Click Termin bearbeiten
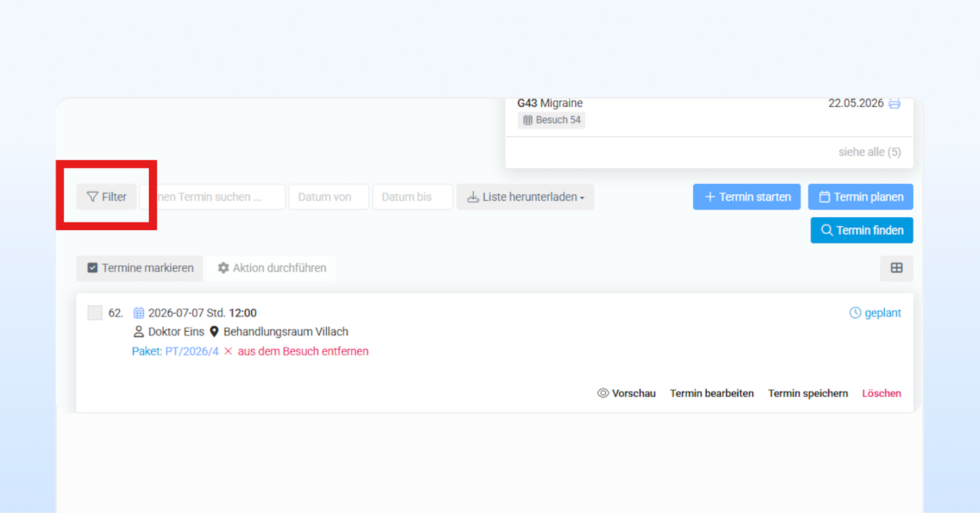Viewport: 980px width, 513px height. tap(712, 393)
